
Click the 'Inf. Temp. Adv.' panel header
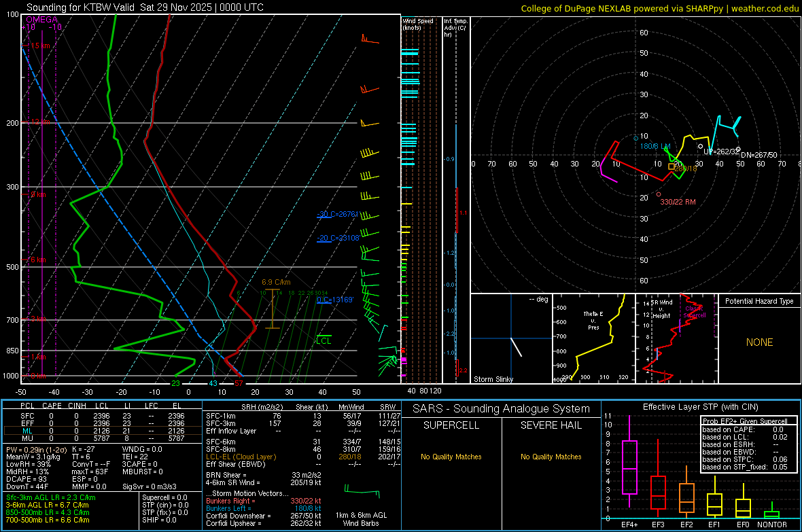[x=455, y=28]
